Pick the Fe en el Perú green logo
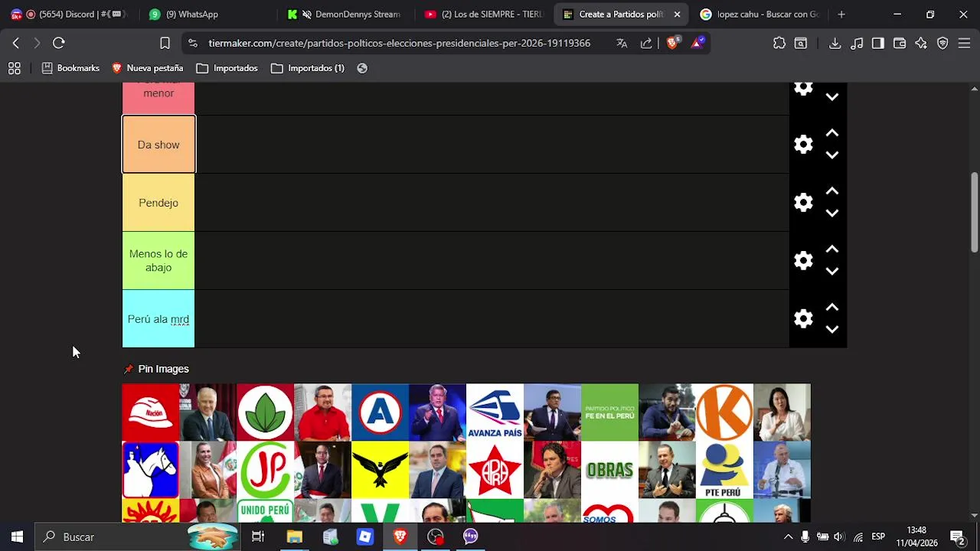The width and height of the screenshot is (980, 551). [x=610, y=412]
